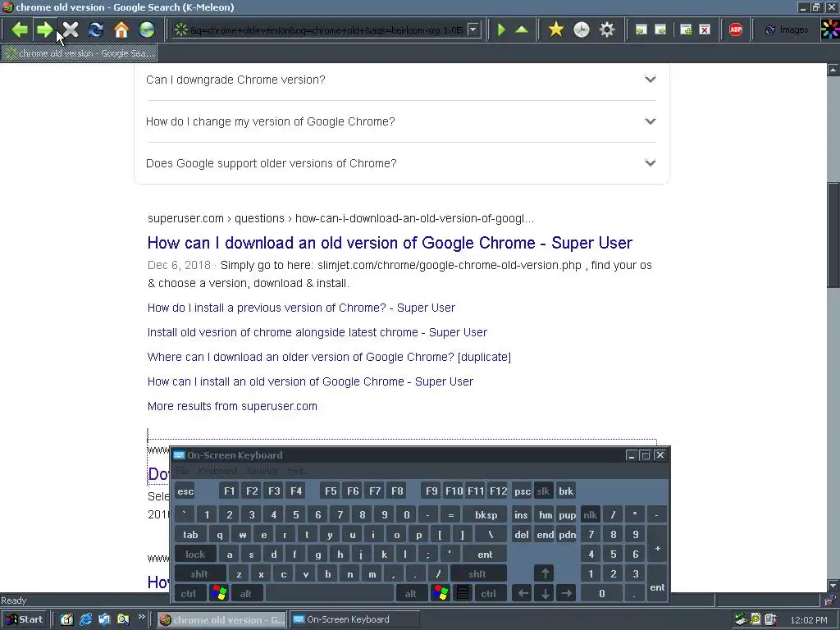Click the K-Meleon throbber icon
840x630 pixels.
(830, 30)
